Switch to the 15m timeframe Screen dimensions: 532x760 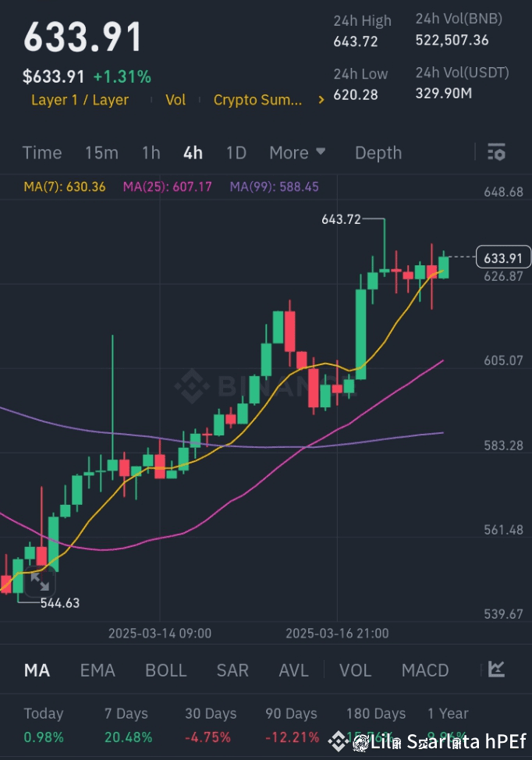(x=101, y=153)
